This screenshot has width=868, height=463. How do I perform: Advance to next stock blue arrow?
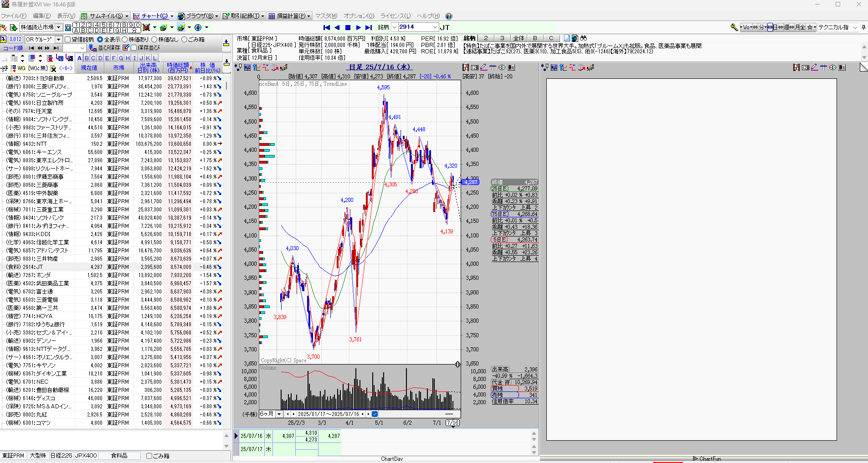point(358,27)
